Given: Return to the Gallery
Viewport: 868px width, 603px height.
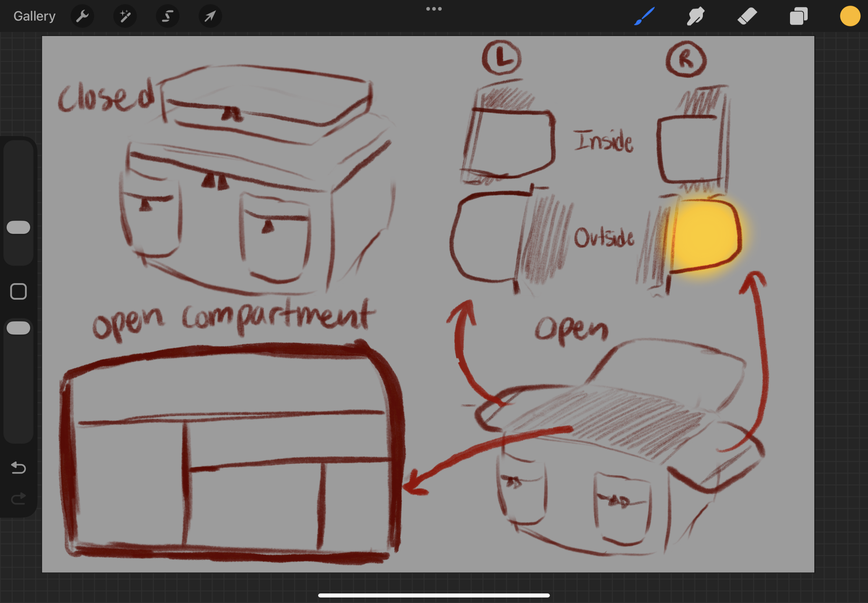Looking at the screenshot, I should (34, 16).
